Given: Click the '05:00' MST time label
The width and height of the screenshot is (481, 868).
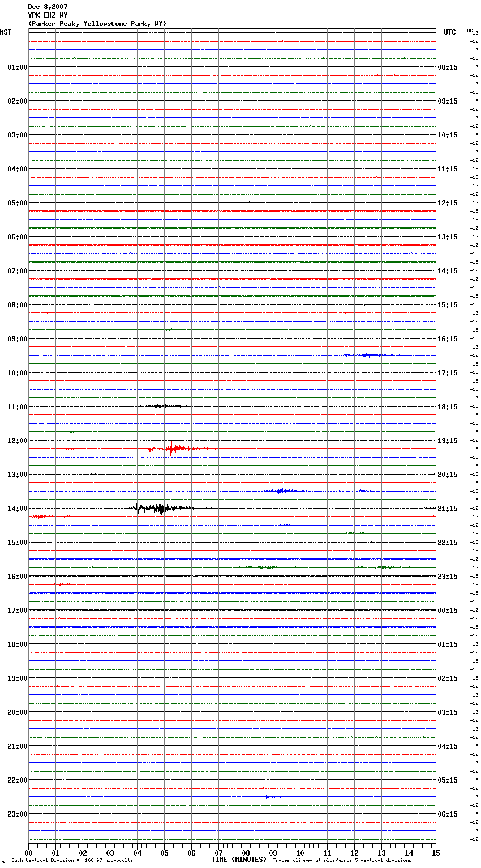Looking at the screenshot, I should click(x=18, y=203).
